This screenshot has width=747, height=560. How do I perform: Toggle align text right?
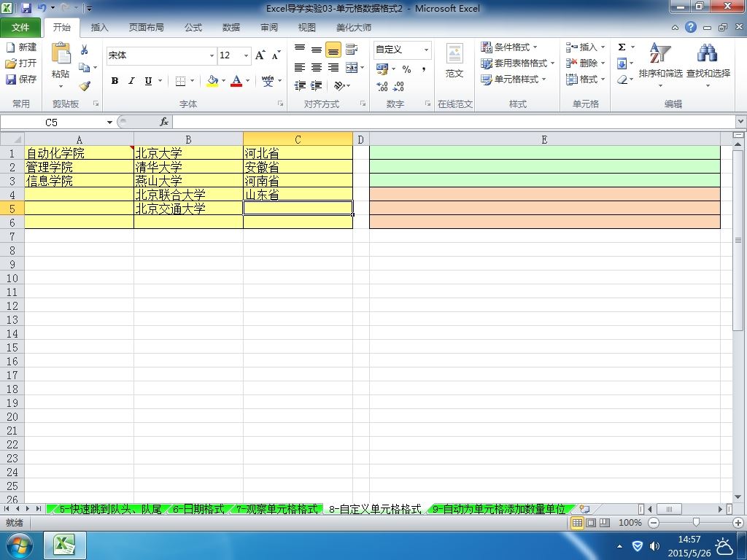[333, 68]
